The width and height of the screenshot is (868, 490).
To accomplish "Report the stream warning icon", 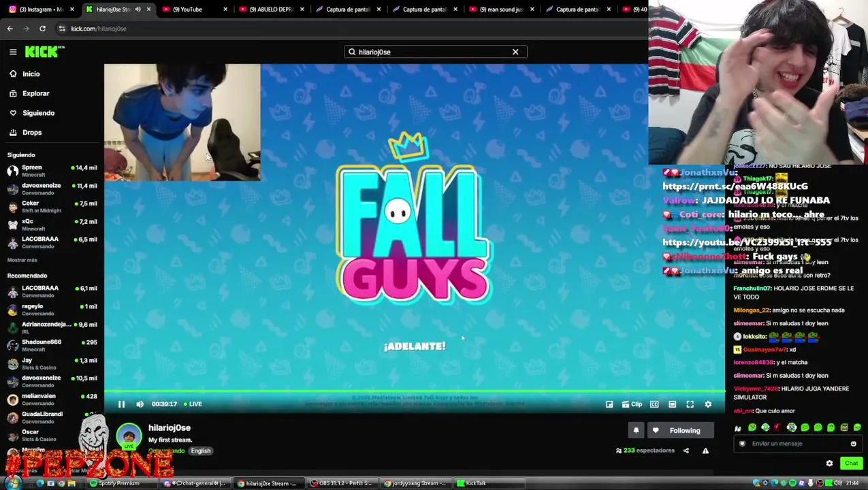I will (x=705, y=451).
